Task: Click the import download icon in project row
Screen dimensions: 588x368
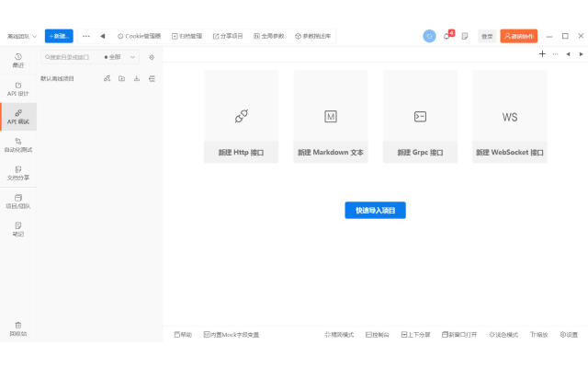Action: point(137,78)
